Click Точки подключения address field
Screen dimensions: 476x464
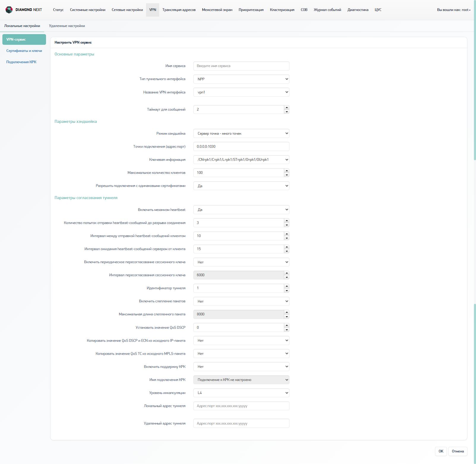coord(241,147)
